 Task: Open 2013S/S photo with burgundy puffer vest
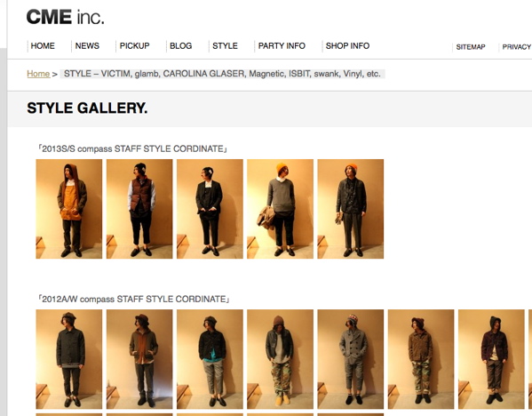139,209
